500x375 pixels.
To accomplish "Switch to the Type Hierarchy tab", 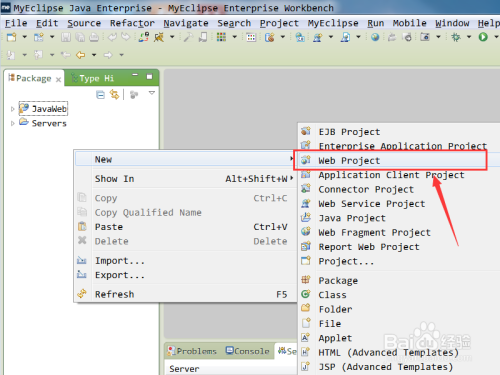I will (93, 79).
